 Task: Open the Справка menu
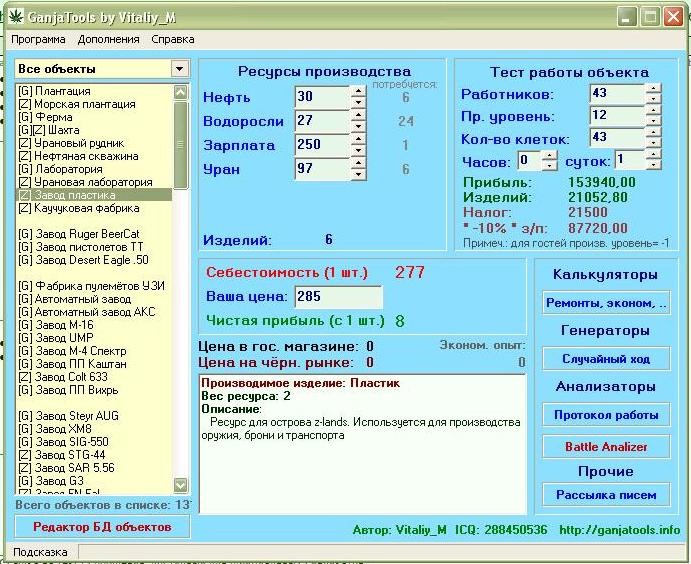(x=173, y=39)
